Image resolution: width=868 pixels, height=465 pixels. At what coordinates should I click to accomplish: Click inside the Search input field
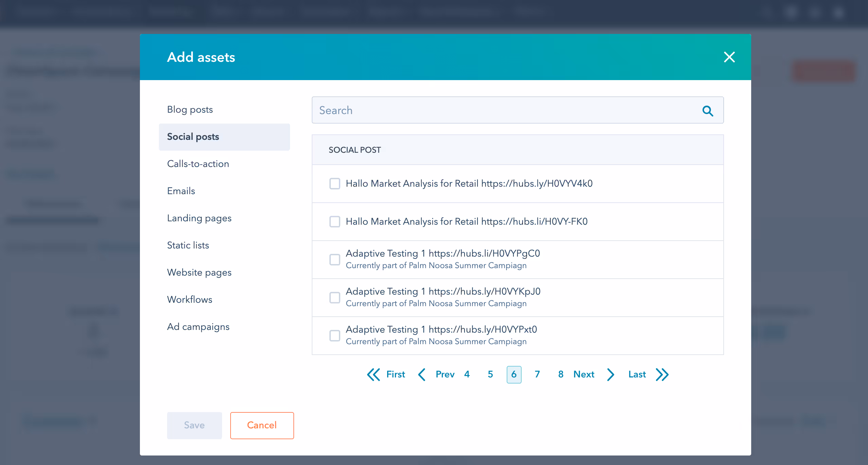coord(475,110)
